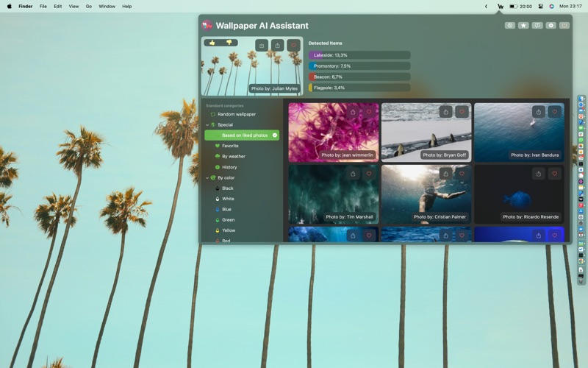Share the Bryan Goff photo
Screen dimensions: 588x368
pyautogui.click(x=445, y=112)
